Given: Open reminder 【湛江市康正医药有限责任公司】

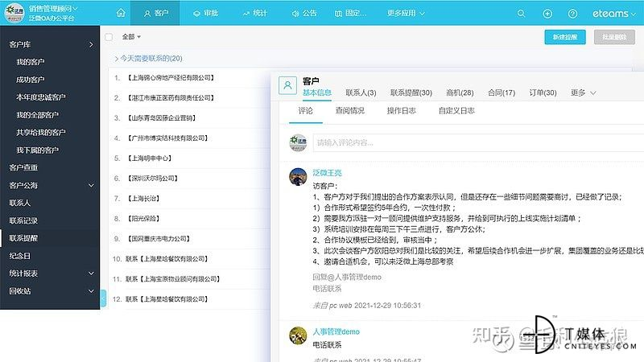Looking at the screenshot, I should point(171,97).
